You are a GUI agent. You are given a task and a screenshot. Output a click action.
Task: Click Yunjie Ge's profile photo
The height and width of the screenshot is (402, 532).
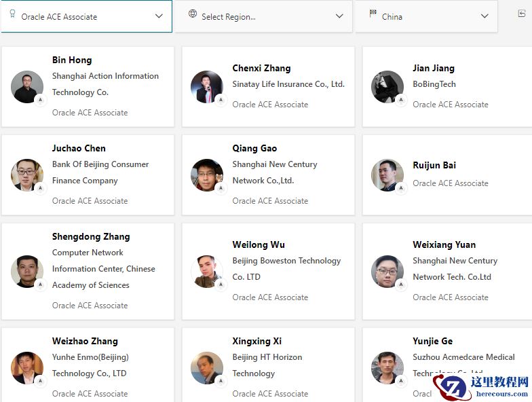[x=387, y=368]
